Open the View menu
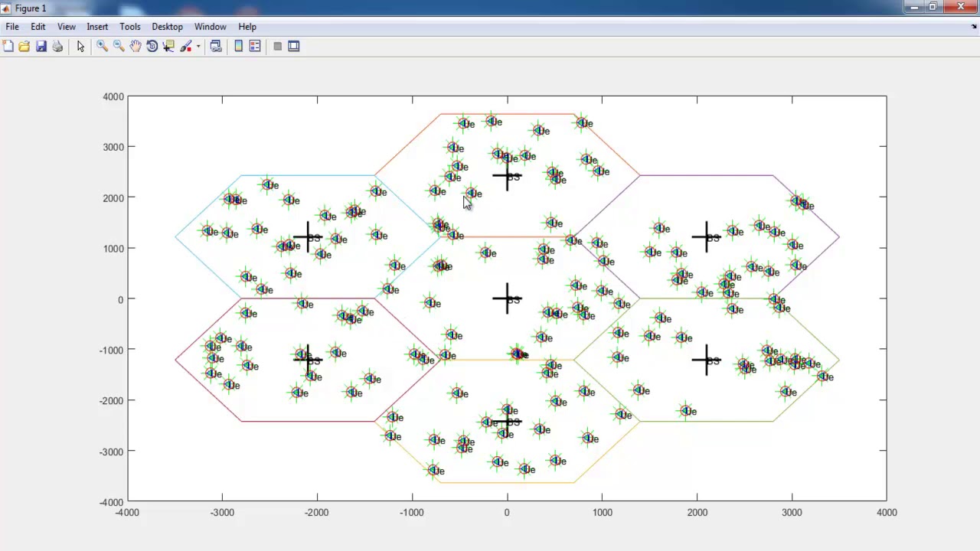The width and height of the screenshot is (980, 551). [67, 27]
